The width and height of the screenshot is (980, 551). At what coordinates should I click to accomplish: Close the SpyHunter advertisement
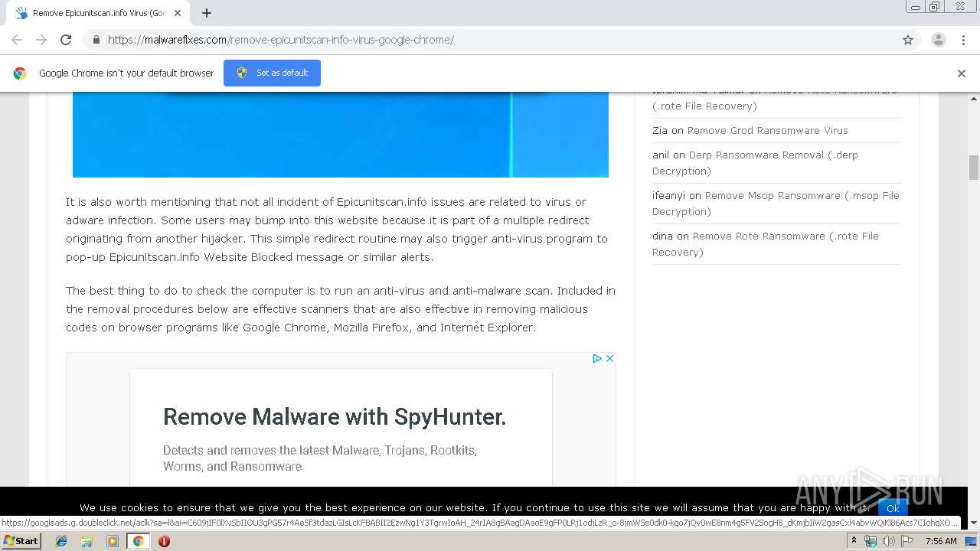[x=610, y=358]
